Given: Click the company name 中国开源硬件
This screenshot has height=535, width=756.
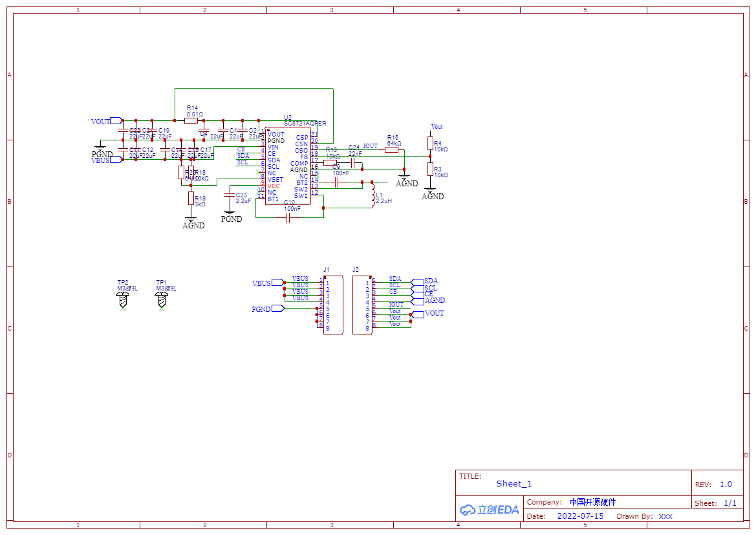Looking at the screenshot, I should point(592,502).
